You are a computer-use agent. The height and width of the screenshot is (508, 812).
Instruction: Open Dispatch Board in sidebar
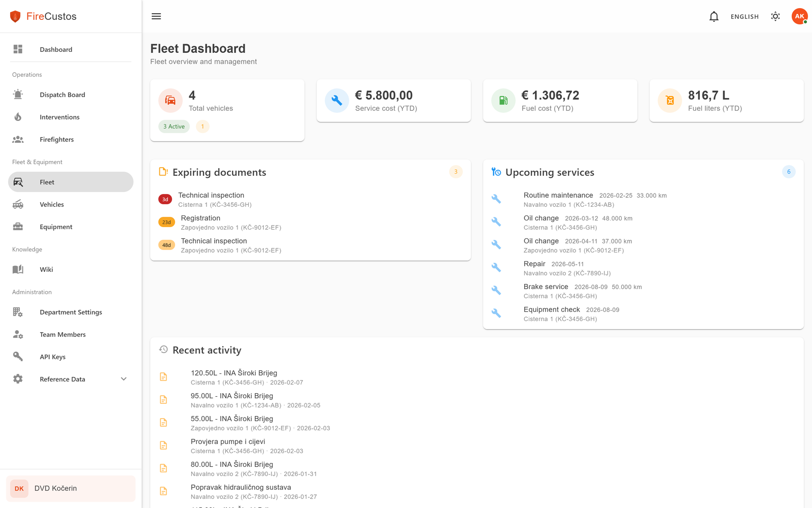[62, 94]
